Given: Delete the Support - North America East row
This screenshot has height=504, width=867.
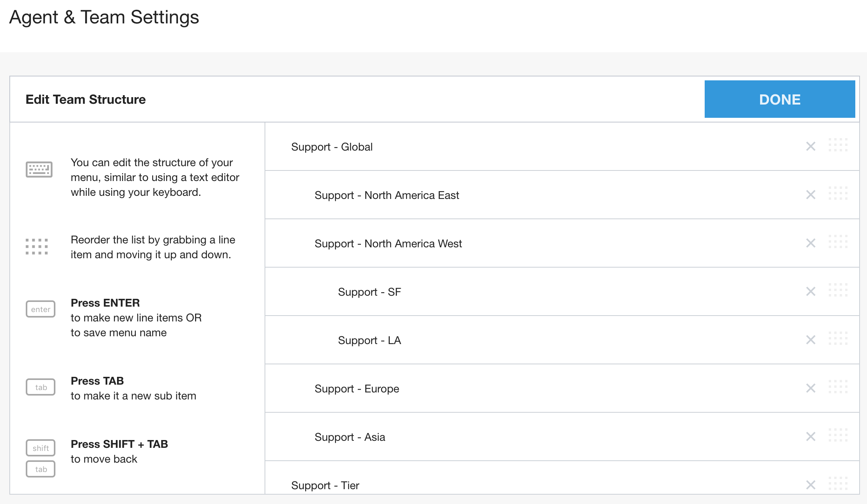Looking at the screenshot, I should (810, 195).
